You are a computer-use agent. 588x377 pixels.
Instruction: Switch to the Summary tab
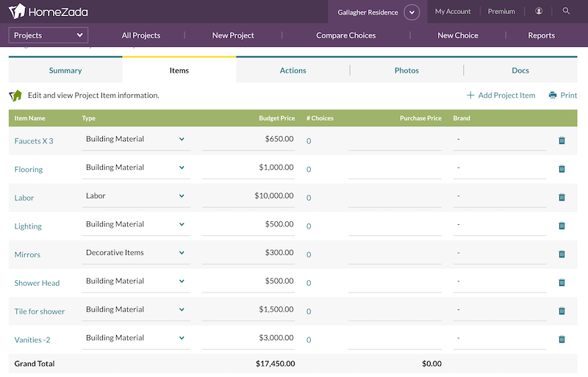[65, 71]
